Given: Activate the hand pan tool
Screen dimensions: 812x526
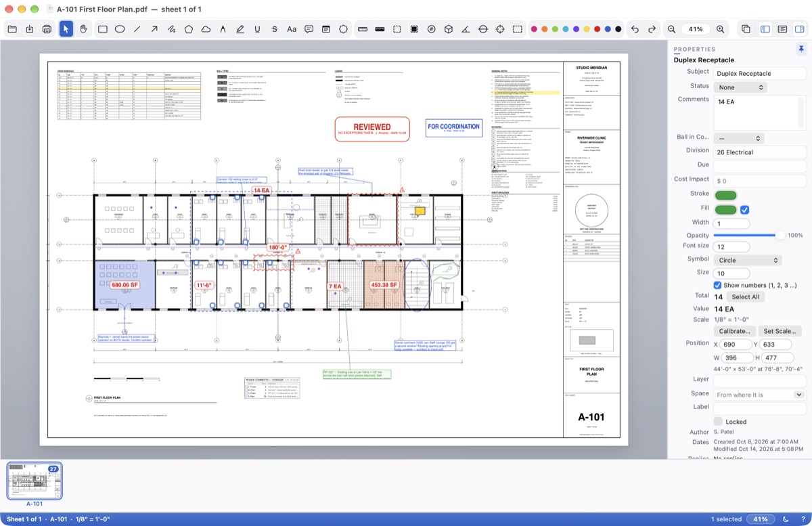Looking at the screenshot, I should (x=84, y=29).
